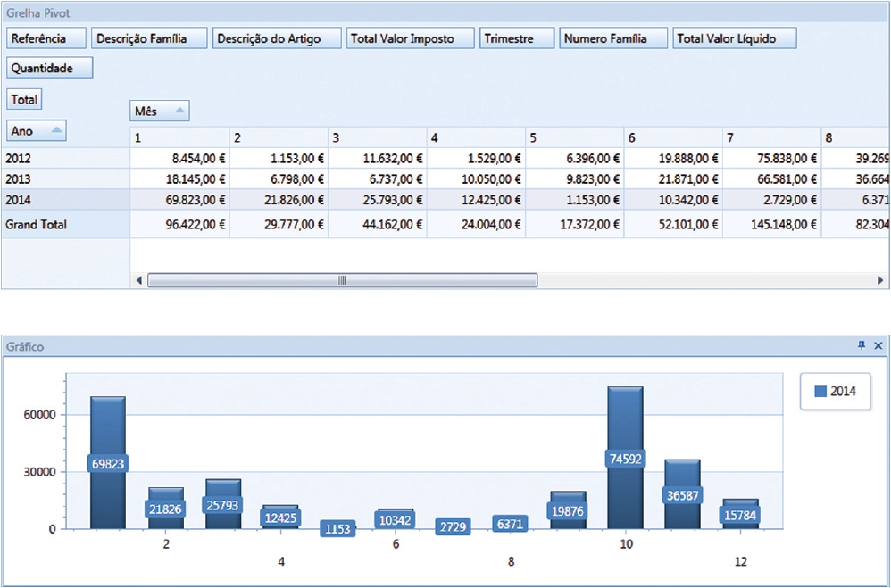Click the Total Valor Líquido field
Screen dimensions: 891x588
[734, 38]
